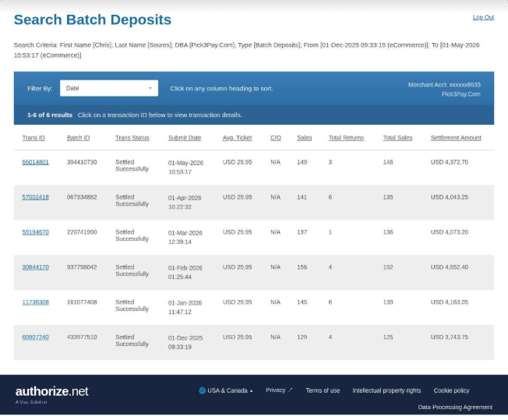
Task: Sort by Settlement Amount column heading
Action: coord(456,138)
